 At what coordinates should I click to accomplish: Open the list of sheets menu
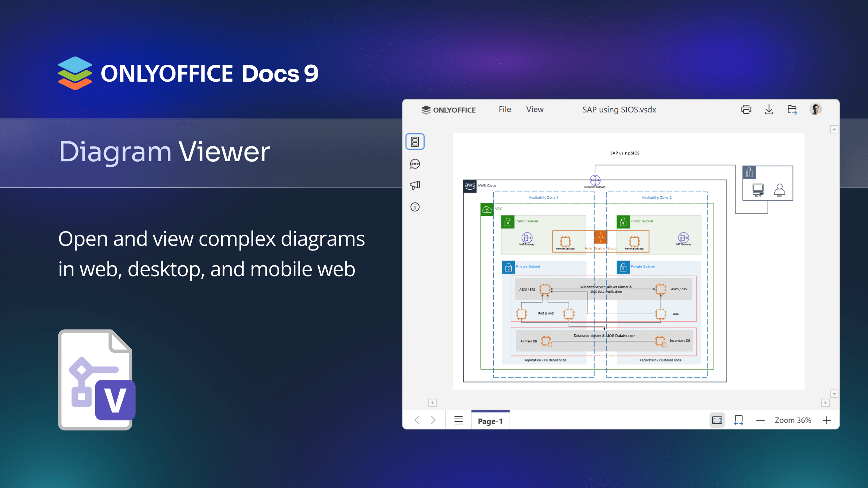(x=459, y=420)
